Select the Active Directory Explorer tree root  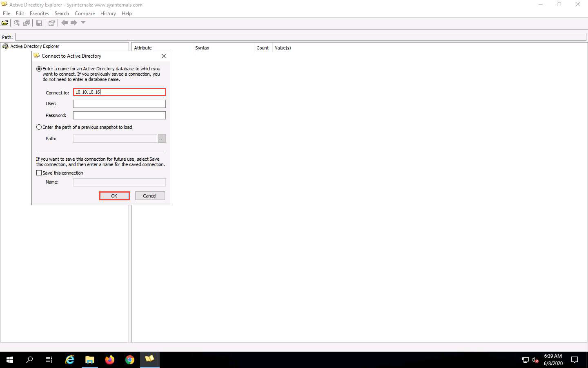(x=35, y=46)
